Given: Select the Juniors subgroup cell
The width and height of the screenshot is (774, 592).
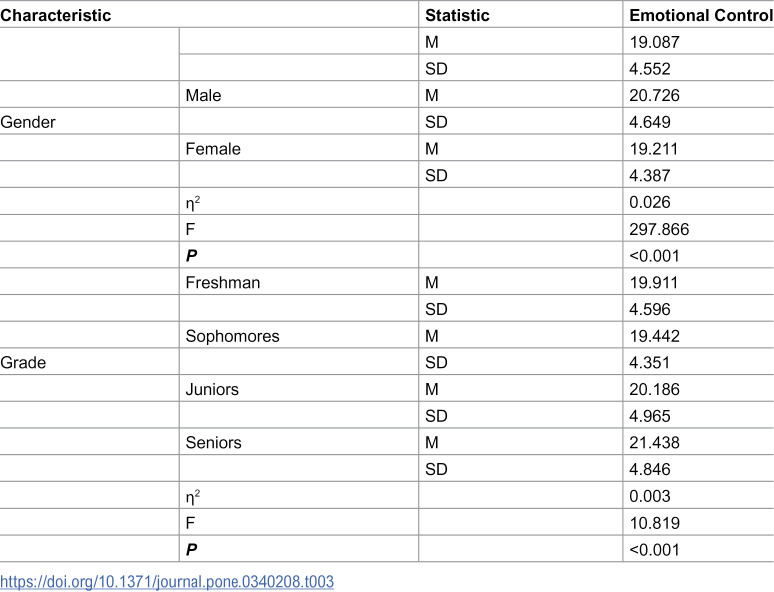Looking at the screenshot, I should (x=212, y=389).
